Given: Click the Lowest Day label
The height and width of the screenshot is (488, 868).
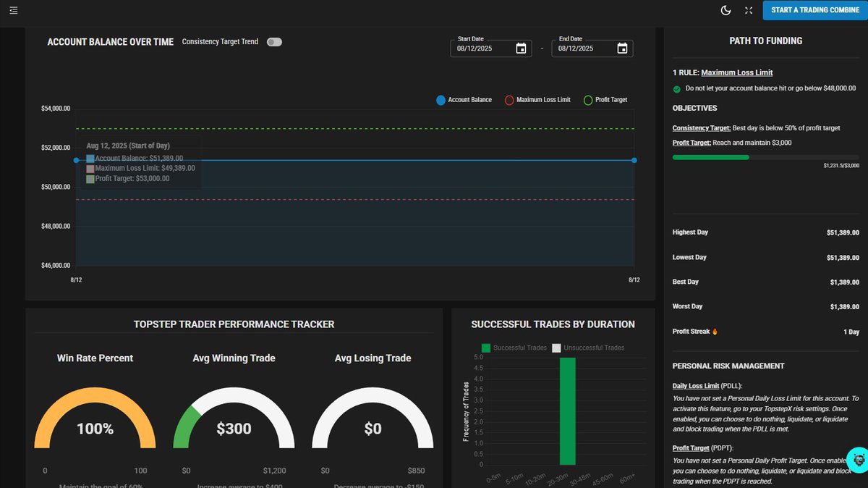Looking at the screenshot, I should (x=689, y=257).
